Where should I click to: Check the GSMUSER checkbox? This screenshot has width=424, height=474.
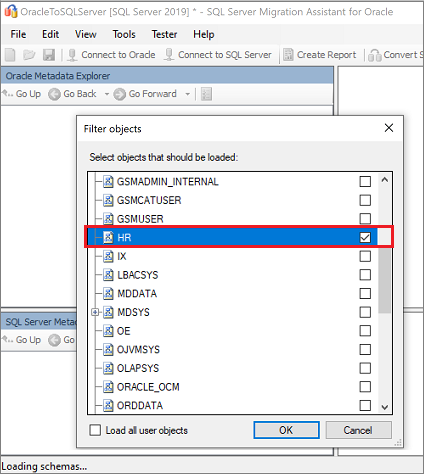(x=365, y=219)
